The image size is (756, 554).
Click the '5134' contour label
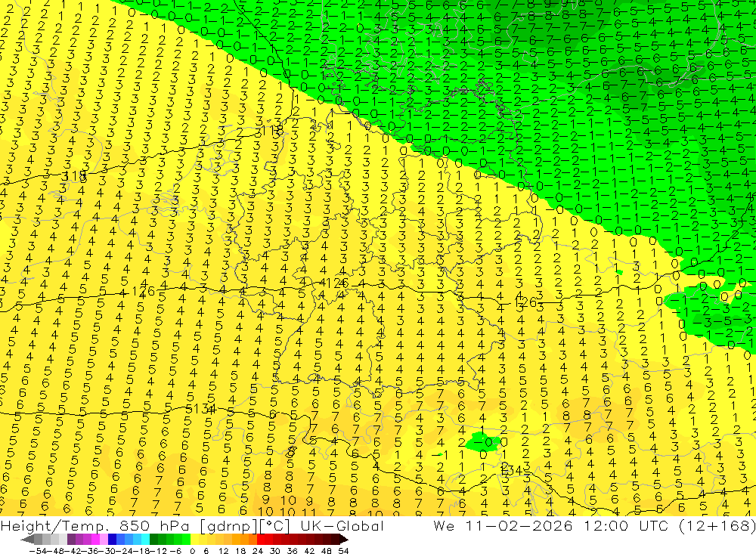tap(201, 409)
